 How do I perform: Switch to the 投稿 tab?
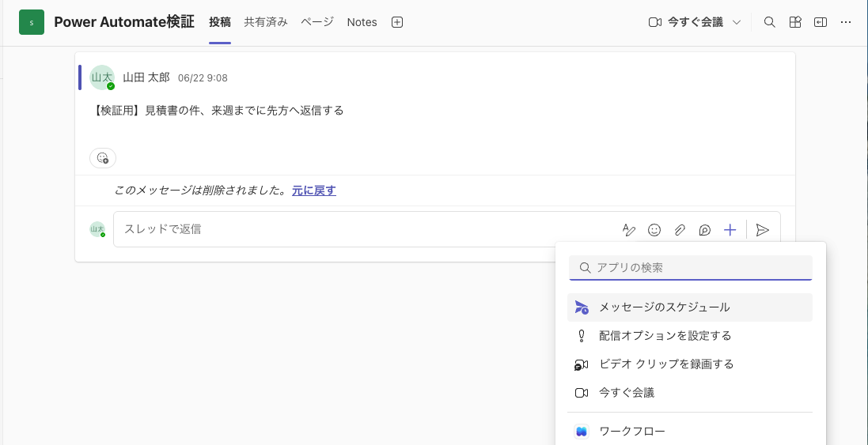click(x=220, y=22)
